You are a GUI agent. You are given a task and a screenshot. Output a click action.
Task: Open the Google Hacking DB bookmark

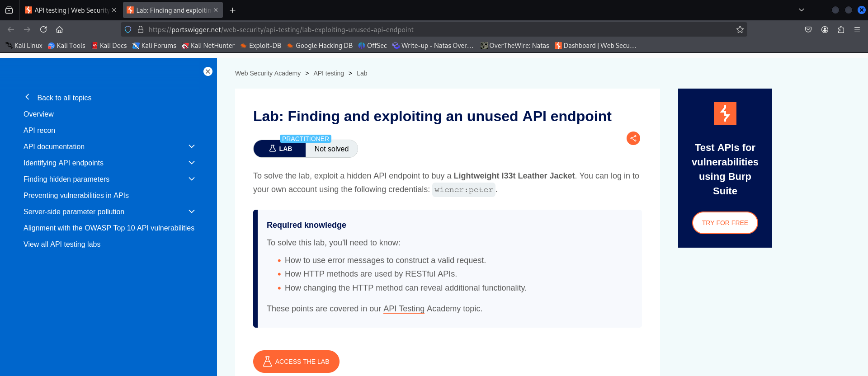point(320,46)
